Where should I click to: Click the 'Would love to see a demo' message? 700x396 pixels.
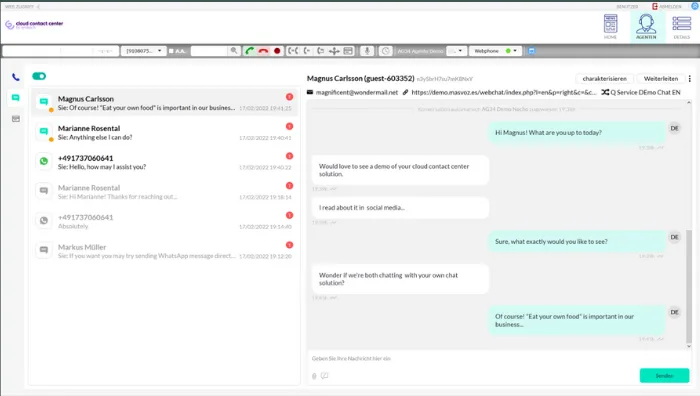400,170
